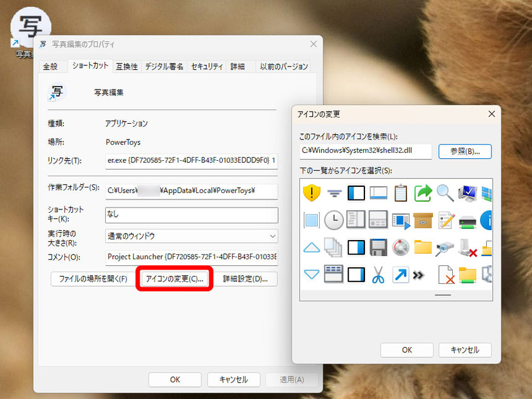Select the magnifying glass search icon
The height and width of the screenshot is (399, 532).
(444, 194)
